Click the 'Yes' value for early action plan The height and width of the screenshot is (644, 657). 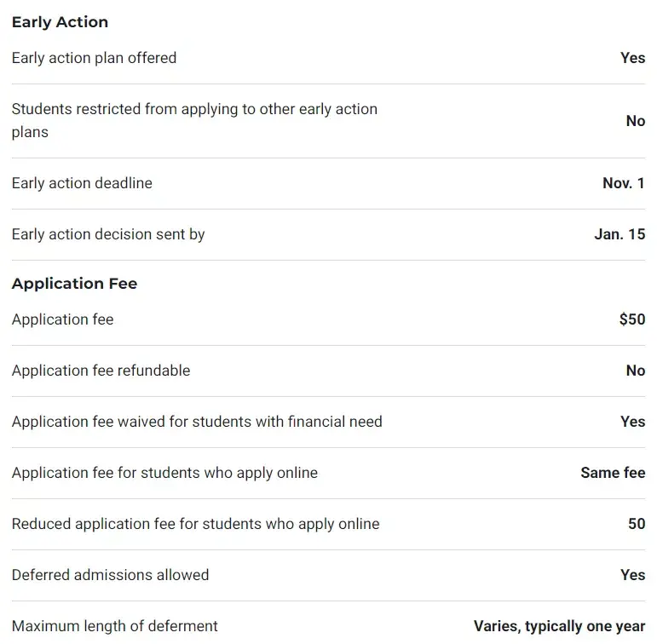point(632,58)
